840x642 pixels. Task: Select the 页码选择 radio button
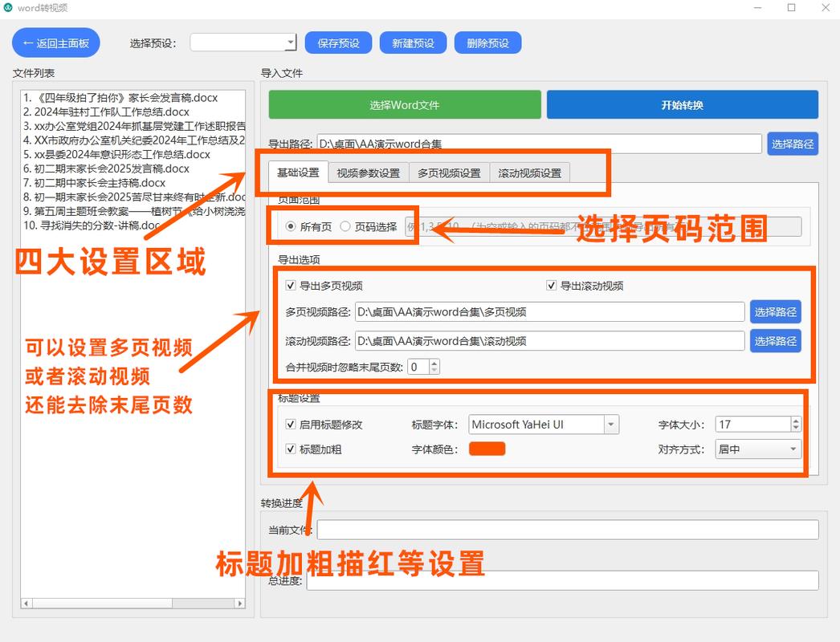348,226
